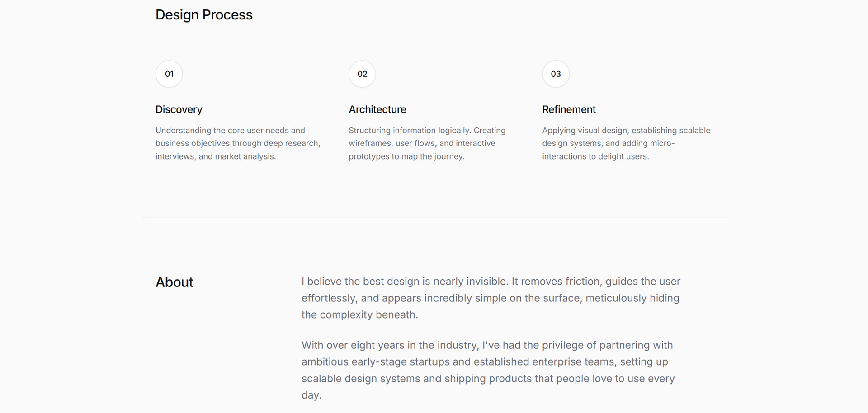Click the About section heading
868x413 pixels.
175,282
